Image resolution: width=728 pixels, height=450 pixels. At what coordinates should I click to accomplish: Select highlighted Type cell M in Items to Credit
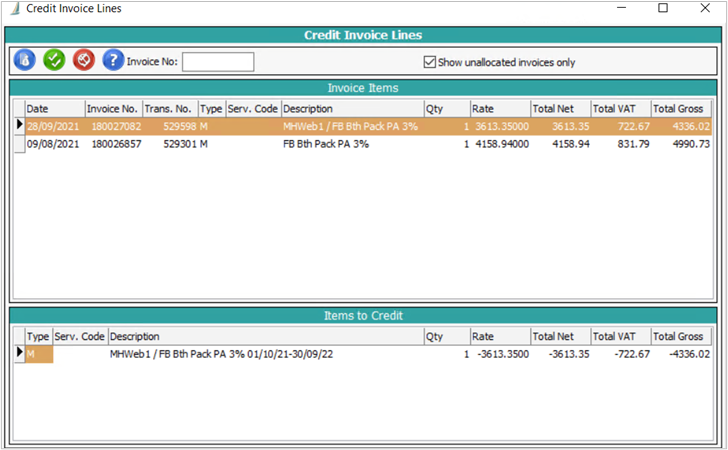pos(39,354)
